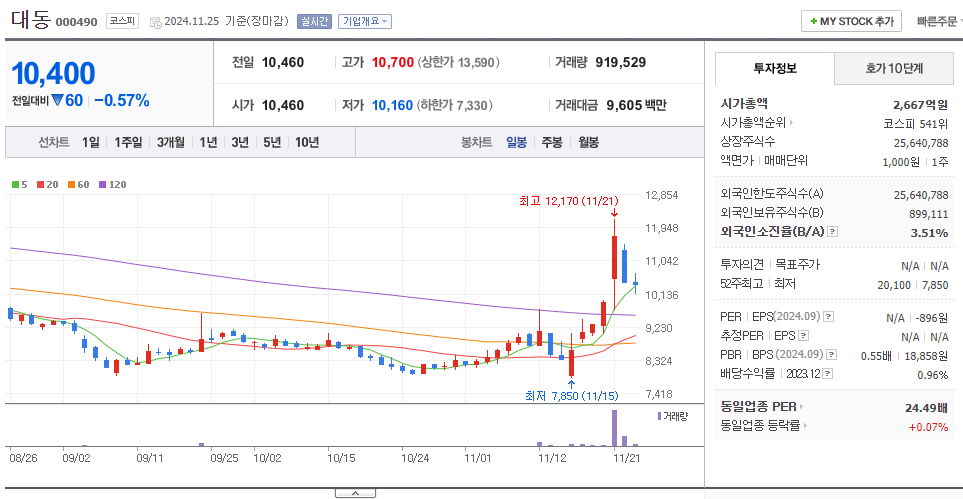Click the 전일대비 change -0.57%
Image resolution: width=963 pixels, height=499 pixels.
pos(122,101)
